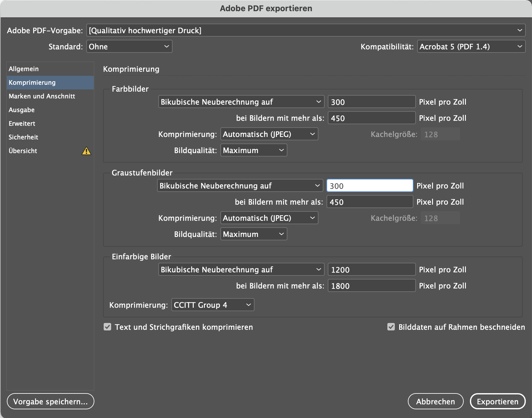Viewport: 532px width, 418px height.
Task: Open the Erweitert section
Action: click(50, 124)
